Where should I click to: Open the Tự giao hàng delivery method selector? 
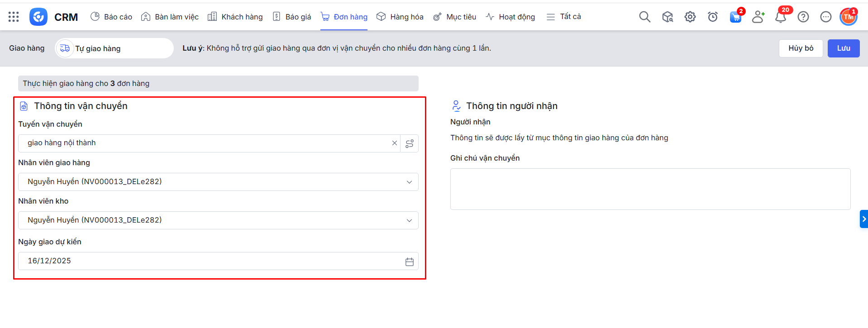click(x=114, y=48)
